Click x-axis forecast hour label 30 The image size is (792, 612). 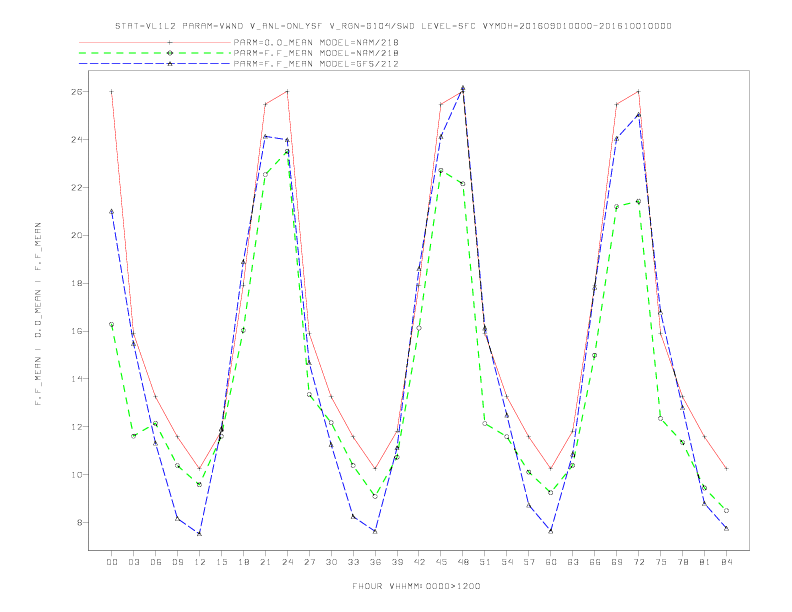(331, 562)
